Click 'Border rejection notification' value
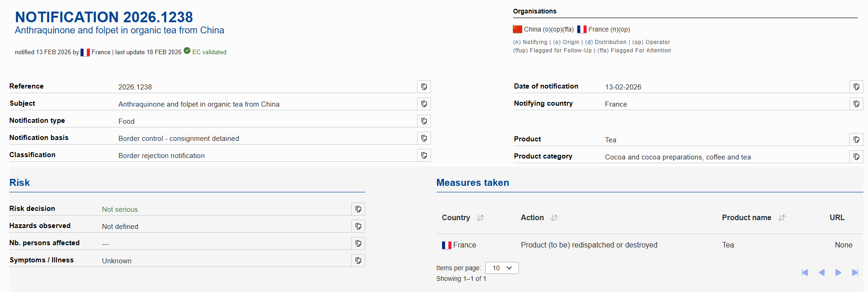 [162, 156]
